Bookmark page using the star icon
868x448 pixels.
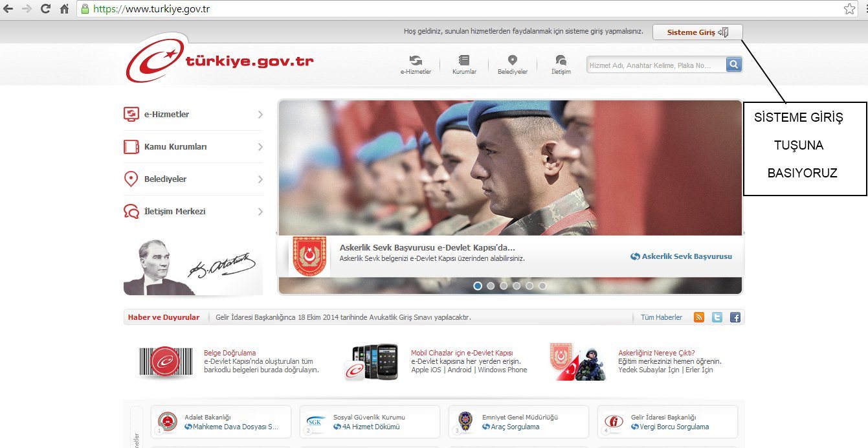pyautogui.click(x=849, y=9)
